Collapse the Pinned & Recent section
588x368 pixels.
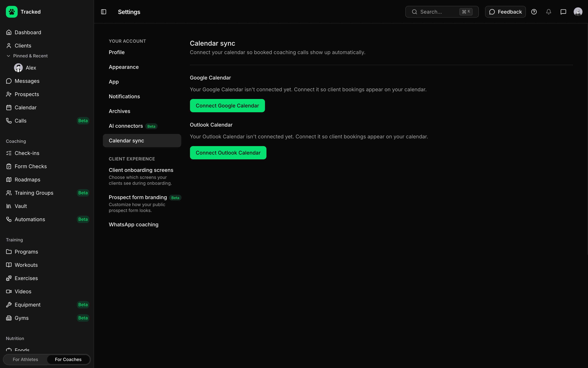coord(27,56)
